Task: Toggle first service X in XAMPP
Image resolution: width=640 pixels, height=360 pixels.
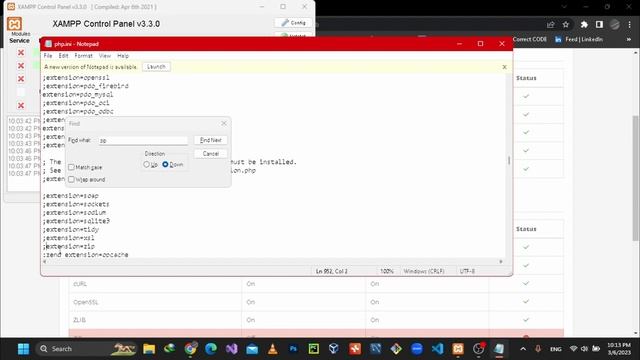Action: [x=21, y=53]
